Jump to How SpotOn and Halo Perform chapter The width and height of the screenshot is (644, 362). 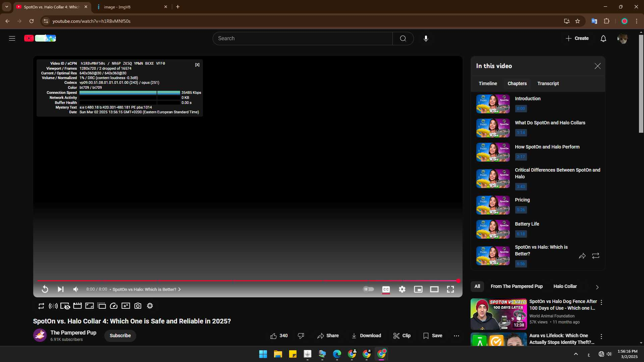coord(538,152)
